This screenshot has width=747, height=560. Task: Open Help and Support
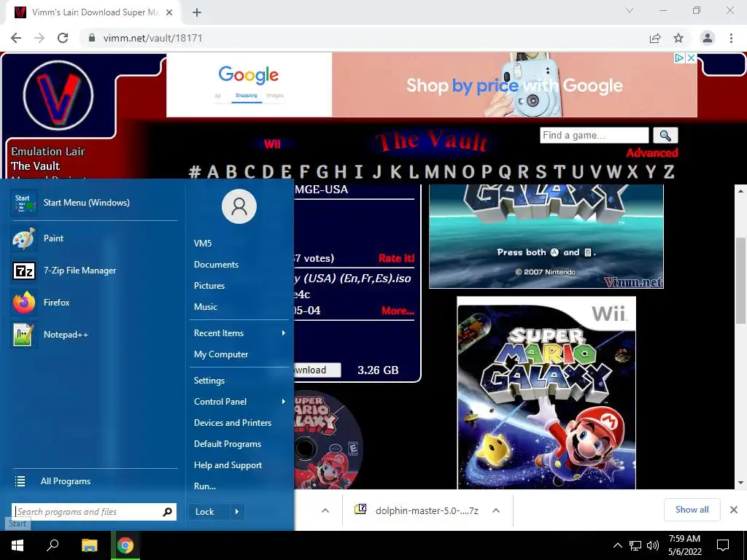coord(228,465)
